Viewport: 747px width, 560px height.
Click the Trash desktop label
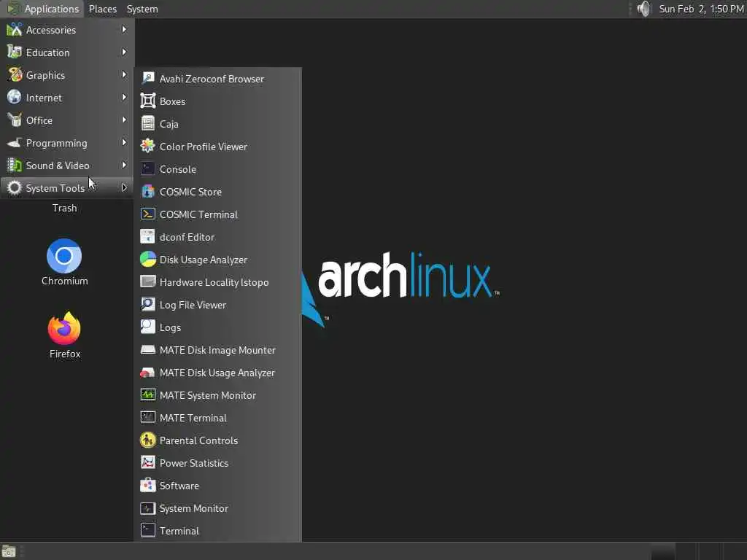click(x=65, y=208)
